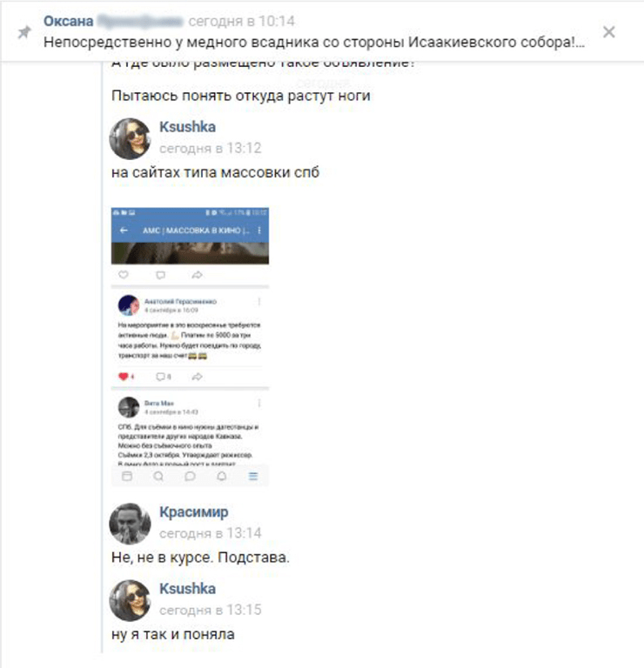
Task: Click the share arrow on Анатолий's post
Action: coord(197,377)
